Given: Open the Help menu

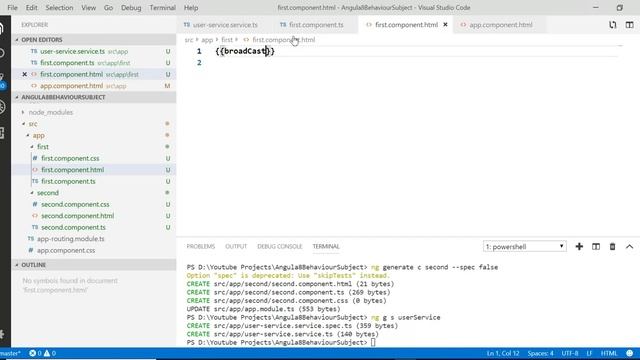Looking at the screenshot, I should 190,8.
